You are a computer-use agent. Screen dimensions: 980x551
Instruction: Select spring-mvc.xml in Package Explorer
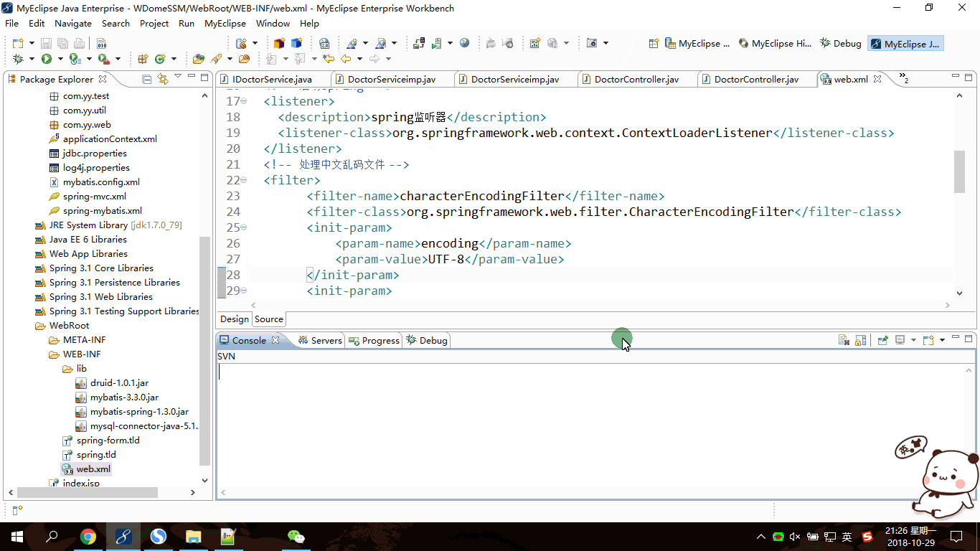94,197
